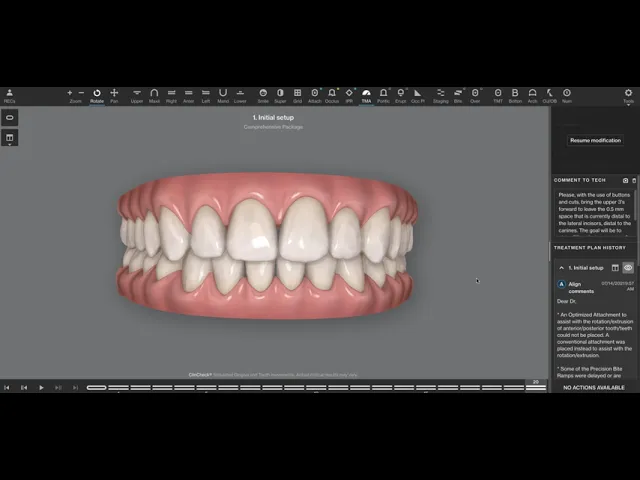Image resolution: width=640 pixels, height=480 pixels.
Task: Open the Staging view
Action: coord(441,96)
